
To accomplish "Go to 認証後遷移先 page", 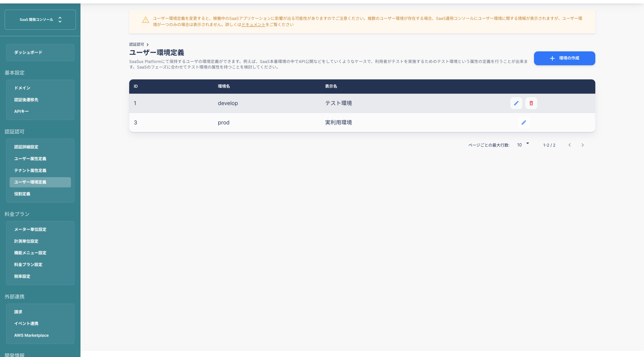I will tap(40, 100).
